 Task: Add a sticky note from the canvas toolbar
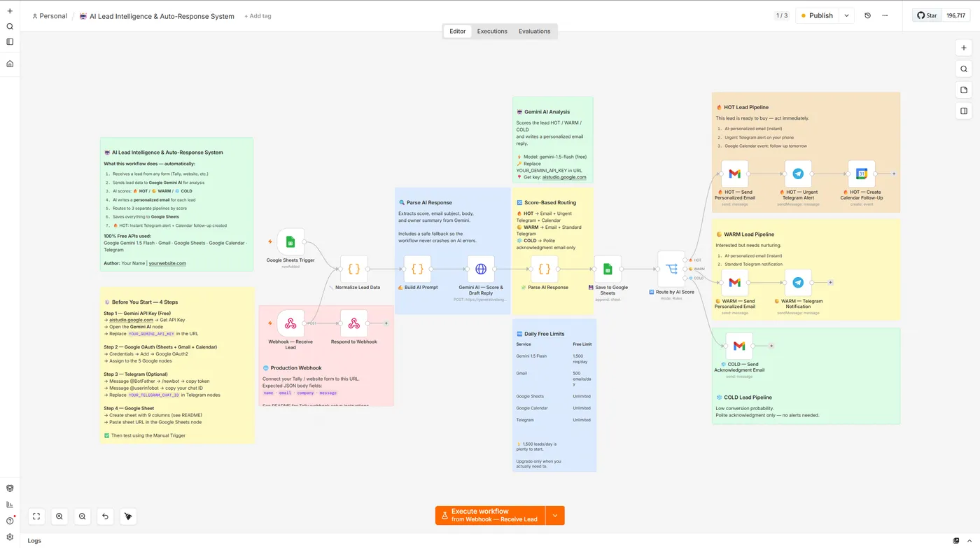click(964, 90)
